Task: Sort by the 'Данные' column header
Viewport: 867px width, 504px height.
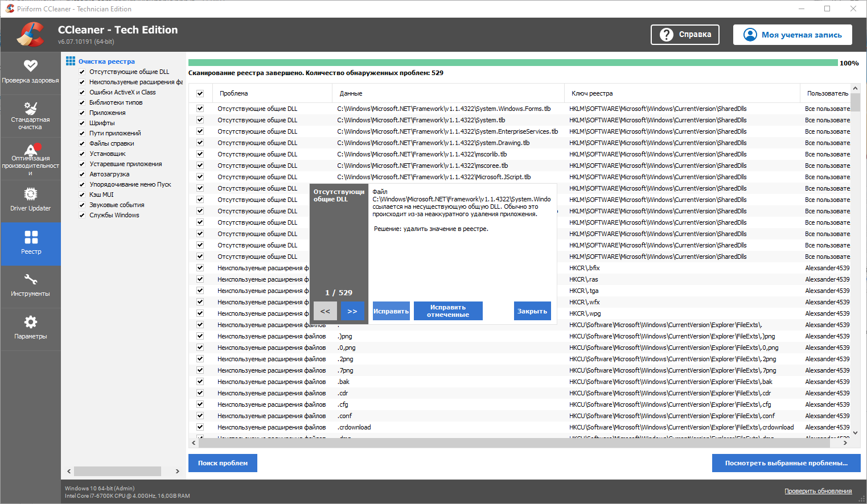Action: (x=351, y=93)
